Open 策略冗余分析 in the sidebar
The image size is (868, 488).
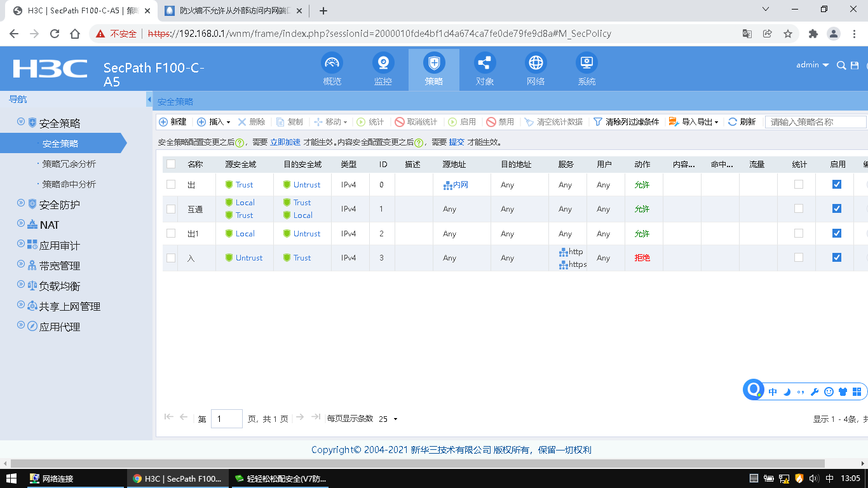[x=69, y=164]
